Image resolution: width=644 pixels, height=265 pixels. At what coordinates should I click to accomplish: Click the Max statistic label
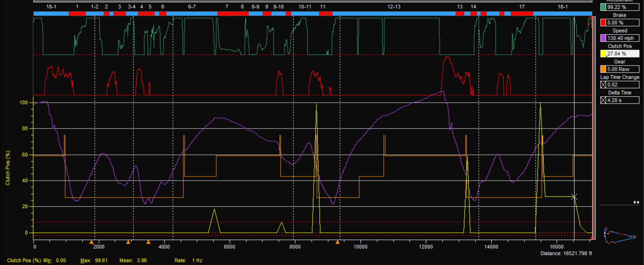point(85,260)
